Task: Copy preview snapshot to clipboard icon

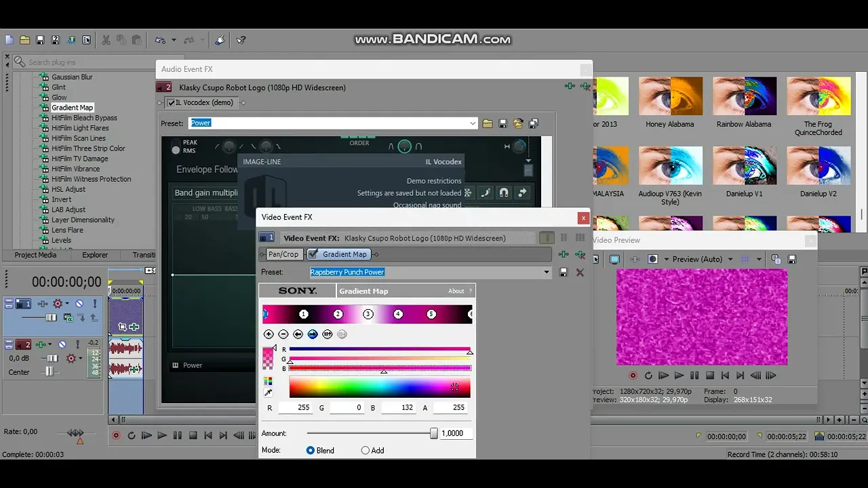Action: coord(776,259)
